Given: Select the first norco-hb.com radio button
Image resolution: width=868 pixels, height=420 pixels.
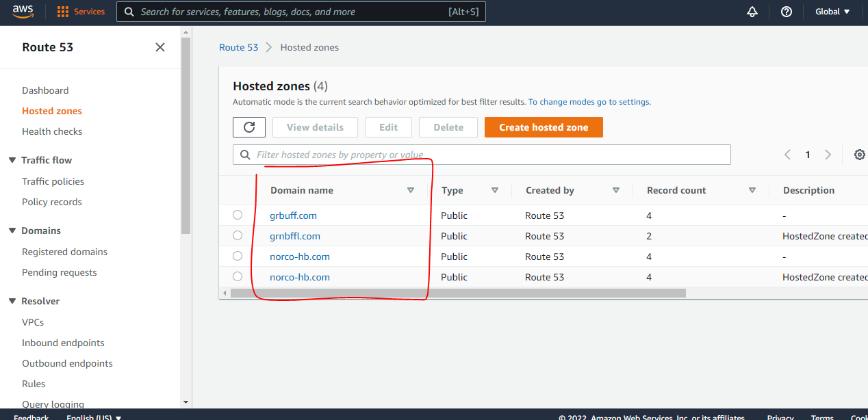Looking at the screenshot, I should [238, 256].
